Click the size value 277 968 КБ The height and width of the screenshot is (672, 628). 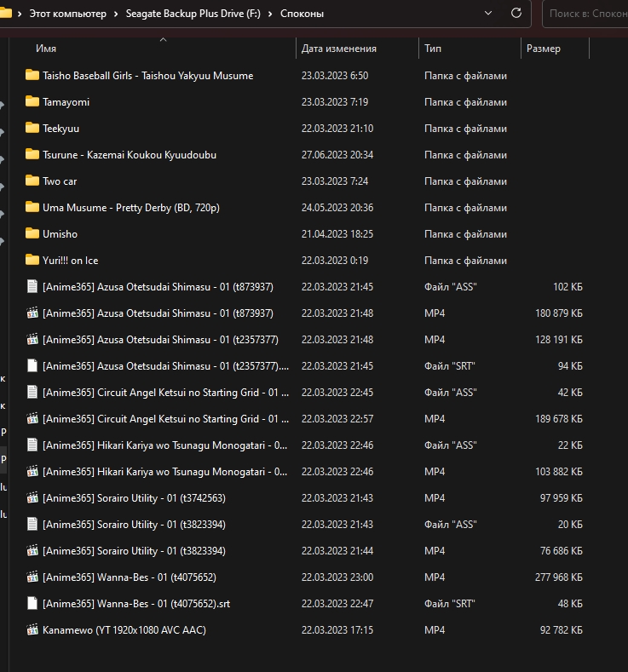[559, 577]
